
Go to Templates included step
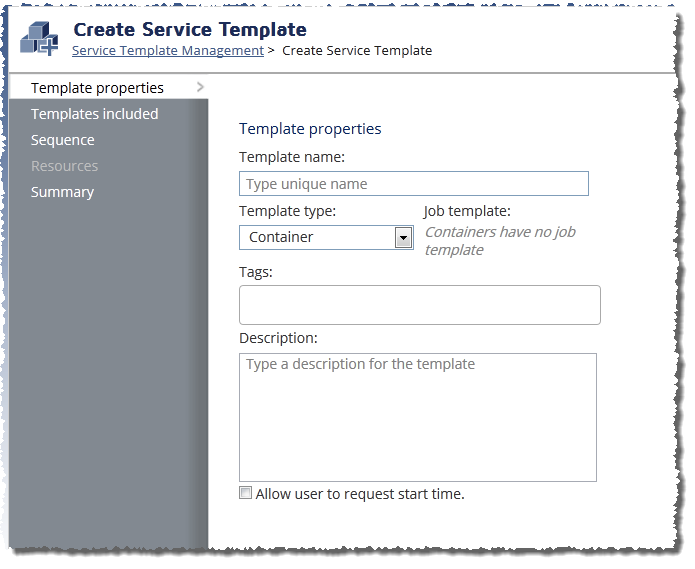[94, 114]
